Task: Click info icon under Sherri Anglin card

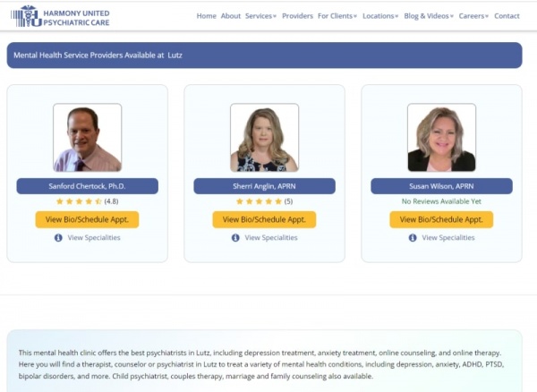Action: [x=235, y=237]
